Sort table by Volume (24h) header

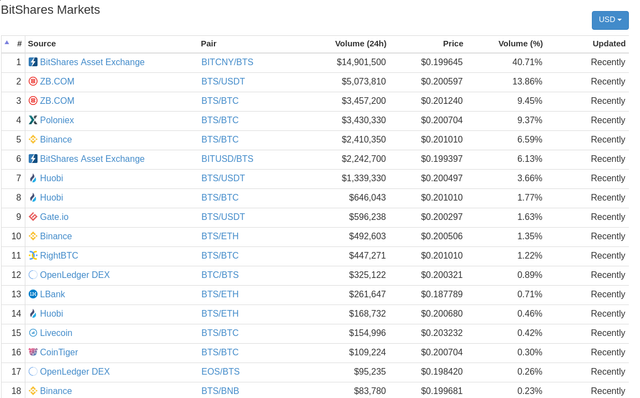[360, 44]
